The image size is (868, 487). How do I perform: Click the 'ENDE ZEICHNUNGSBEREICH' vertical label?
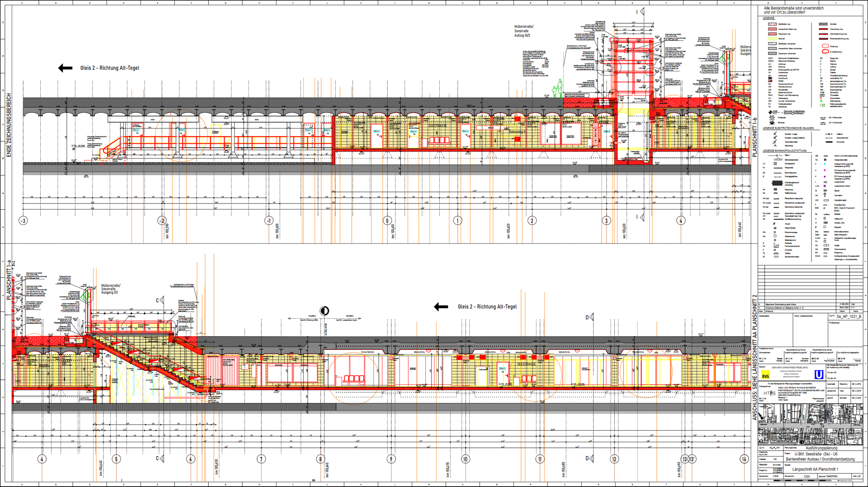click(9, 125)
